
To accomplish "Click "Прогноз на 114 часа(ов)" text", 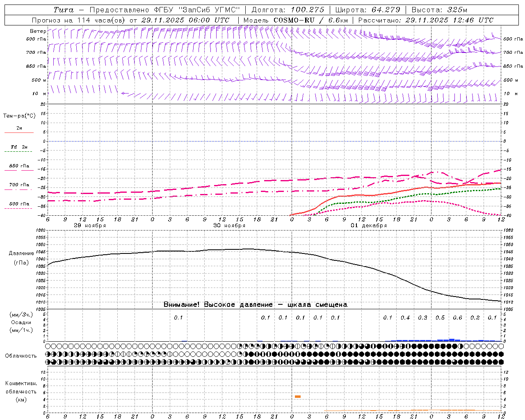I will pos(79,20).
